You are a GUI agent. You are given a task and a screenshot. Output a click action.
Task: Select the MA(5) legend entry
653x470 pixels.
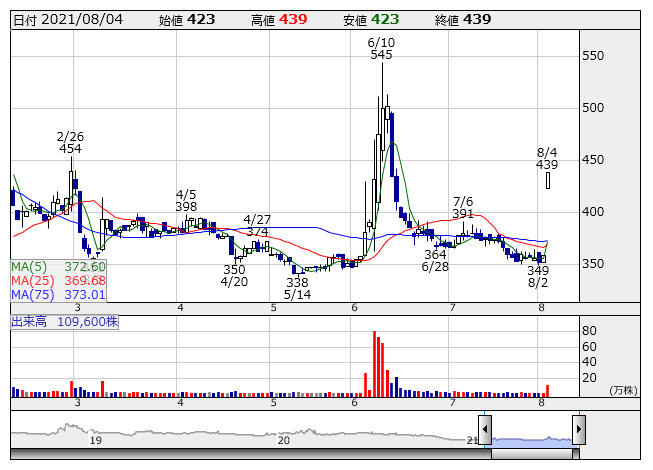point(58,267)
